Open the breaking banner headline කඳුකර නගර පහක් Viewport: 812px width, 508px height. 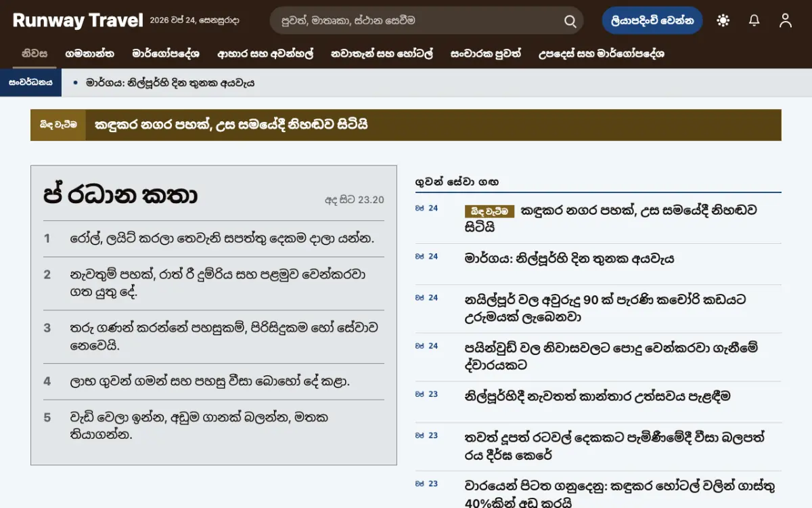click(231, 125)
